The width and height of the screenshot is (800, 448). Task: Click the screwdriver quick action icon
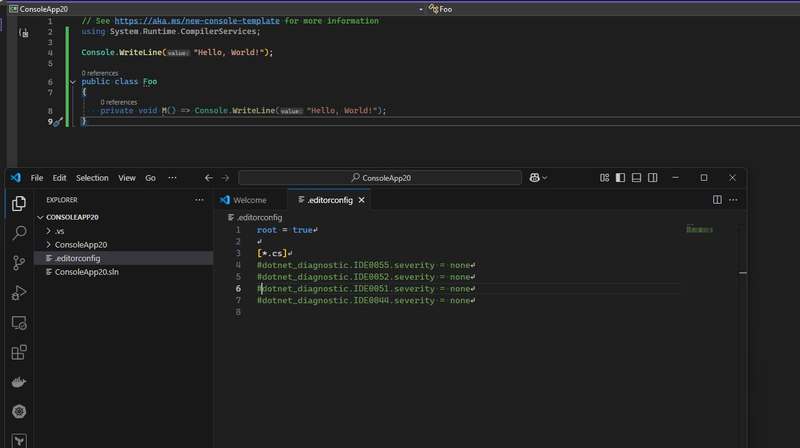pyautogui.click(x=58, y=121)
